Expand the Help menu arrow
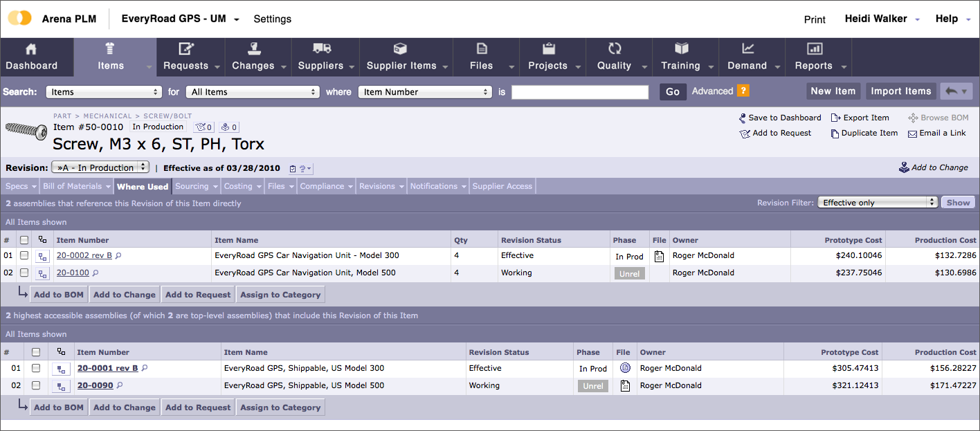Viewport: 980px width, 431px height. click(x=968, y=20)
